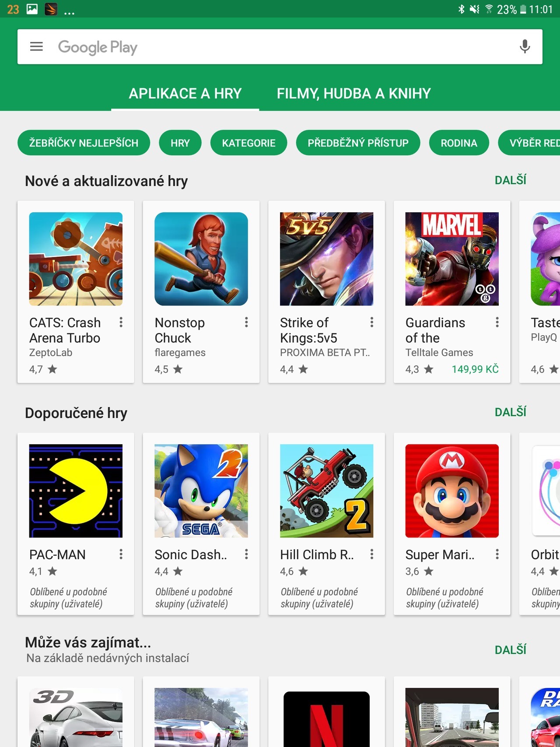Image resolution: width=560 pixels, height=747 pixels.
Task: Open CATS: Crash Arena Turbo app icon
Action: coord(76,259)
